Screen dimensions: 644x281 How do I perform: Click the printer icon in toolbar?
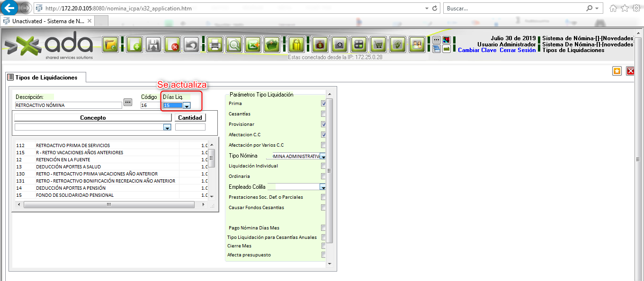(215, 44)
